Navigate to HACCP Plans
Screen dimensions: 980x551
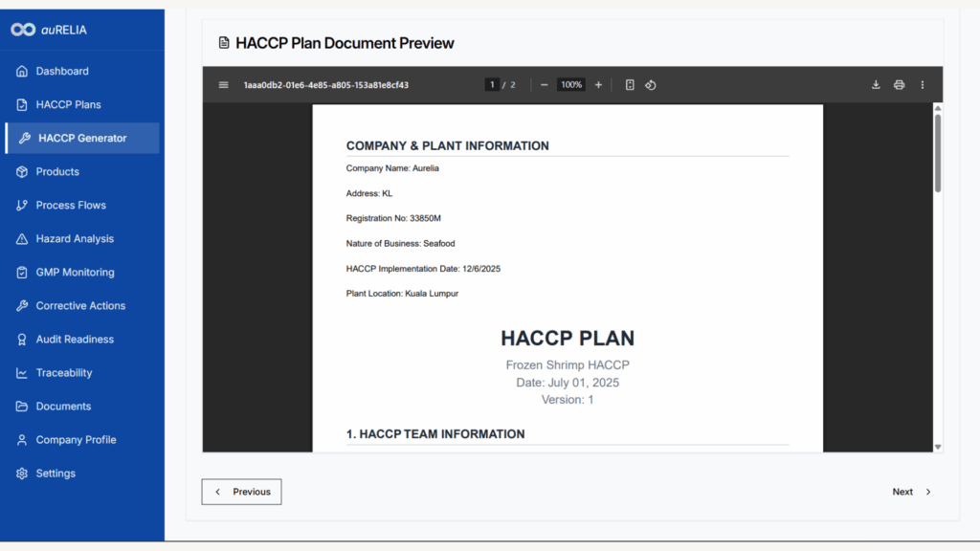[x=68, y=104]
